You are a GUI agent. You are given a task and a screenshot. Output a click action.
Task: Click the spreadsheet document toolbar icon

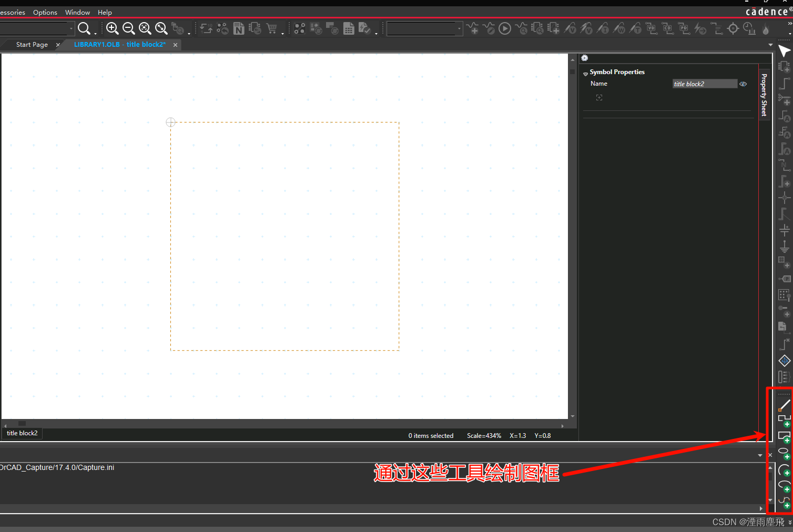[x=349, y=28]
